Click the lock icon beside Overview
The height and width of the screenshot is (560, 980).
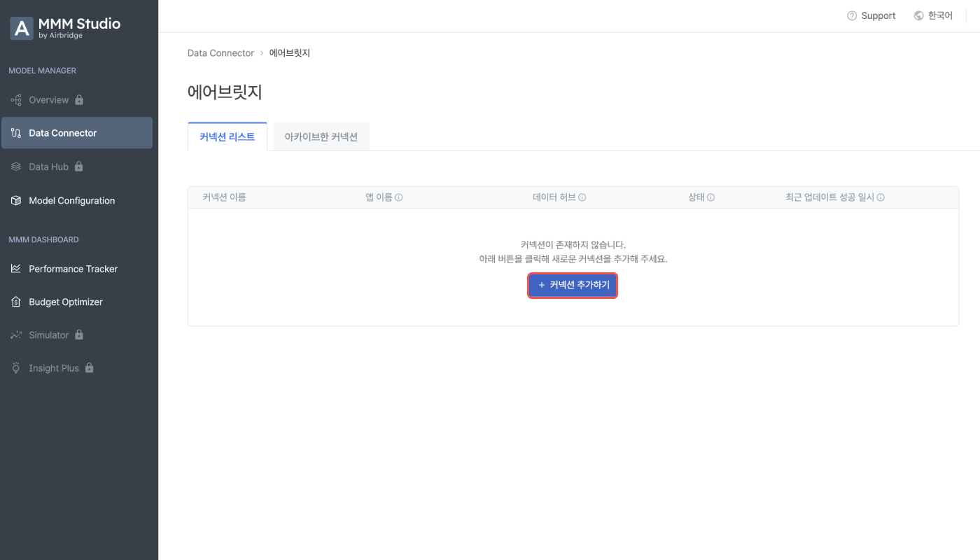click(x=79, y=100)
